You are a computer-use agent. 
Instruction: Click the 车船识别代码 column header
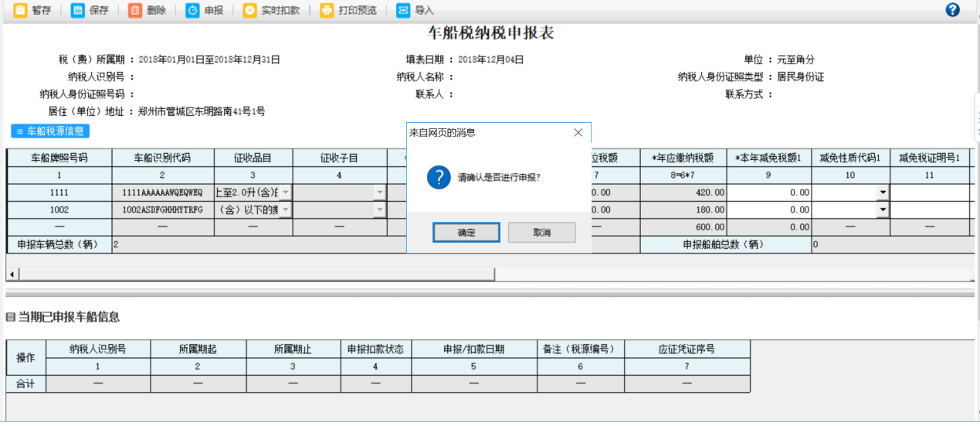pyautogui.click(x=162, y=158)
